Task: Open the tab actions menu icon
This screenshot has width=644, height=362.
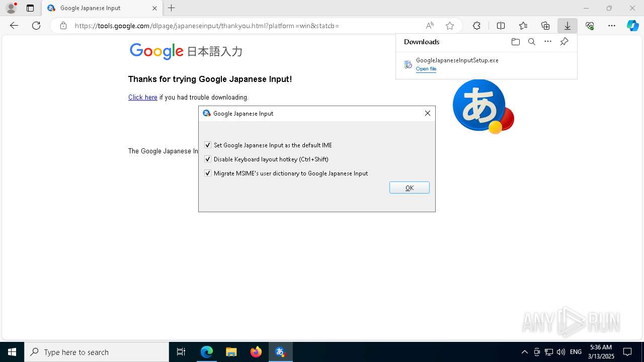Action: [30, 8]
